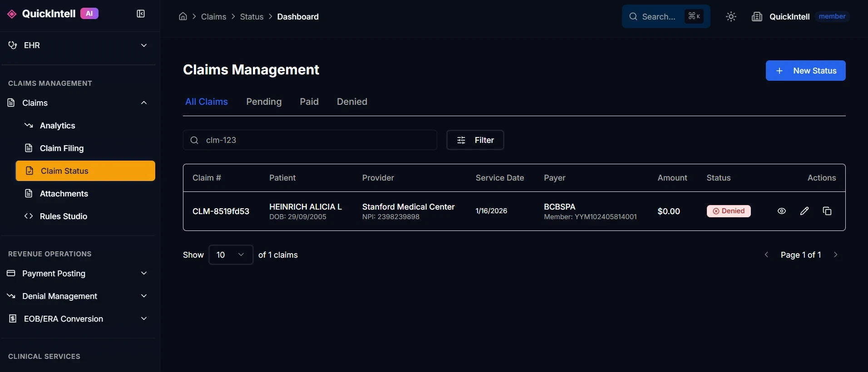
Task: Click the QuickIntell logo icon
Action: (x=12, y=14)
